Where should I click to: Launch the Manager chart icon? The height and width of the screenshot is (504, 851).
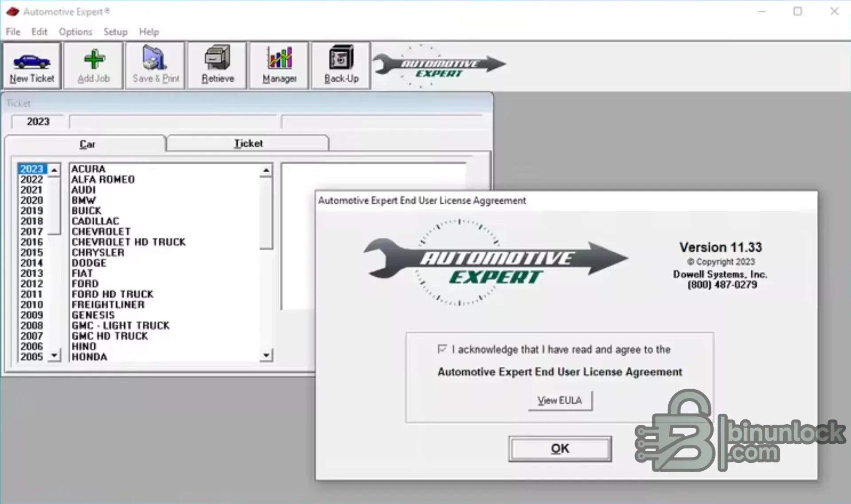[279, 66]
